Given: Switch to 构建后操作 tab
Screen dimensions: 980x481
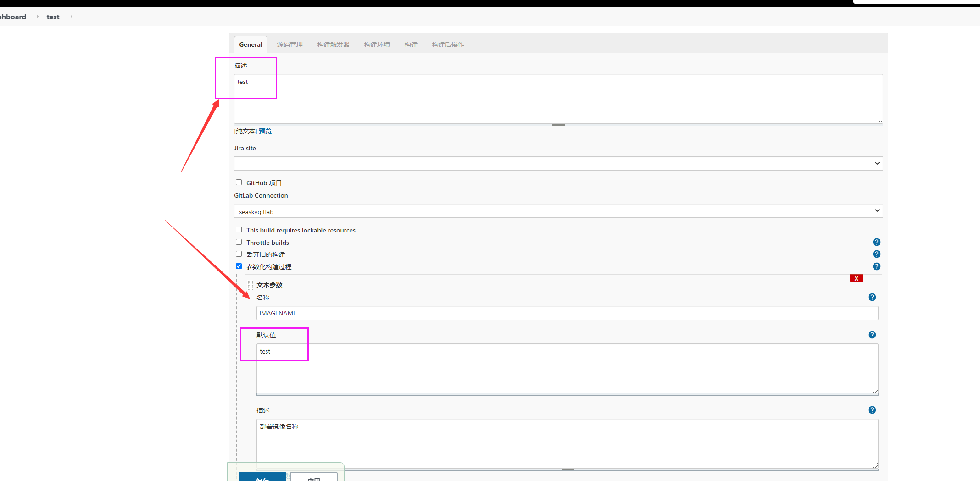Looking at the screenshot, I should point(448,44).
